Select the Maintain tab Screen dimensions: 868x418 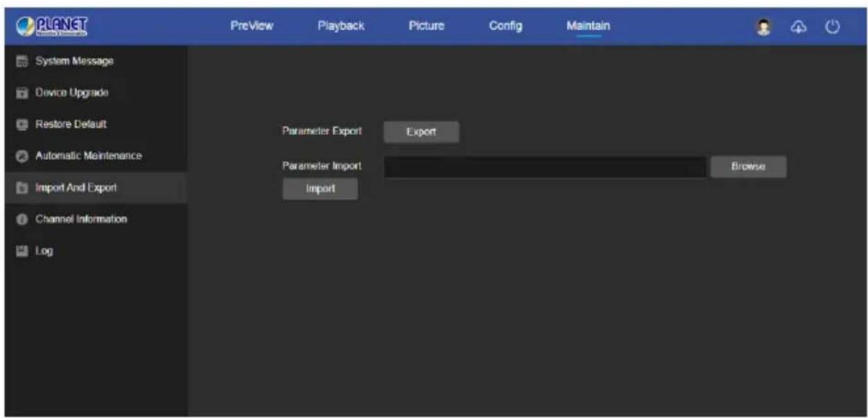[x=588, y=26]
